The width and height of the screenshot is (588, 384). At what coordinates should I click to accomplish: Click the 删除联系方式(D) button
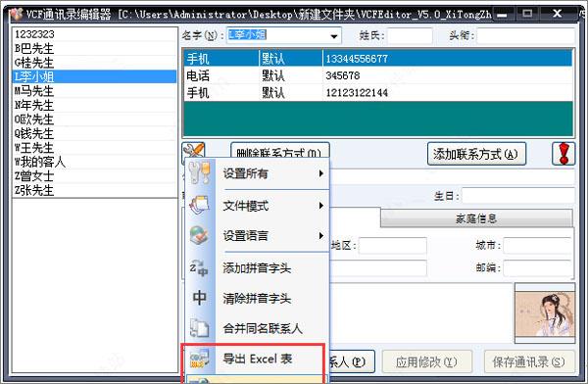tap(279, 150)
